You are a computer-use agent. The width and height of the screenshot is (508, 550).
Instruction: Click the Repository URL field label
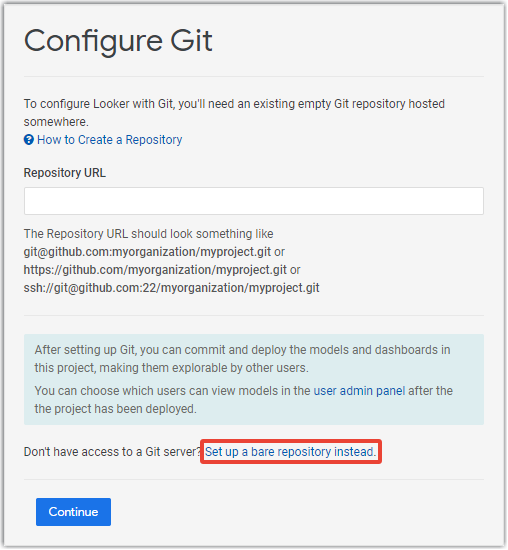(x=65, y=173)
